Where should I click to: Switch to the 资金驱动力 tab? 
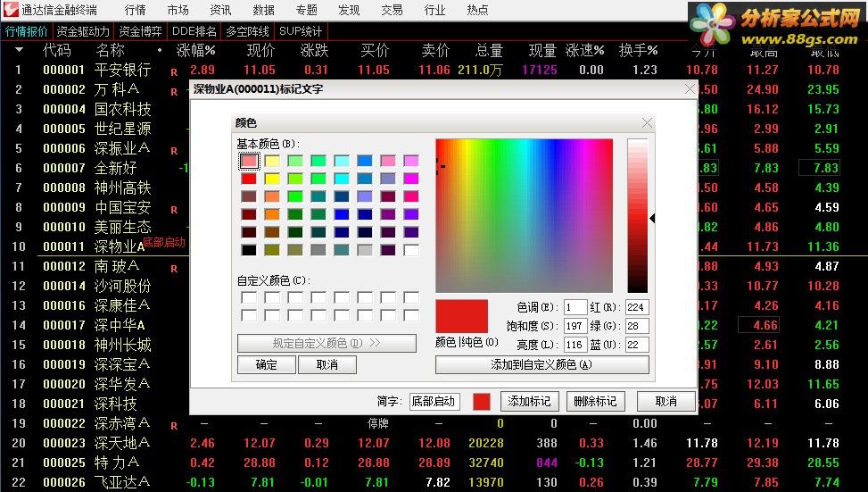(83, 31)
